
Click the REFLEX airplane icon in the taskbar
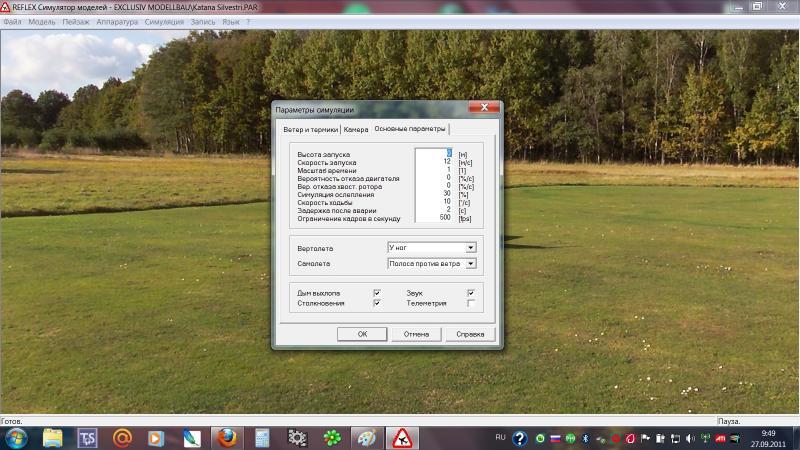(x=402, y=438)
